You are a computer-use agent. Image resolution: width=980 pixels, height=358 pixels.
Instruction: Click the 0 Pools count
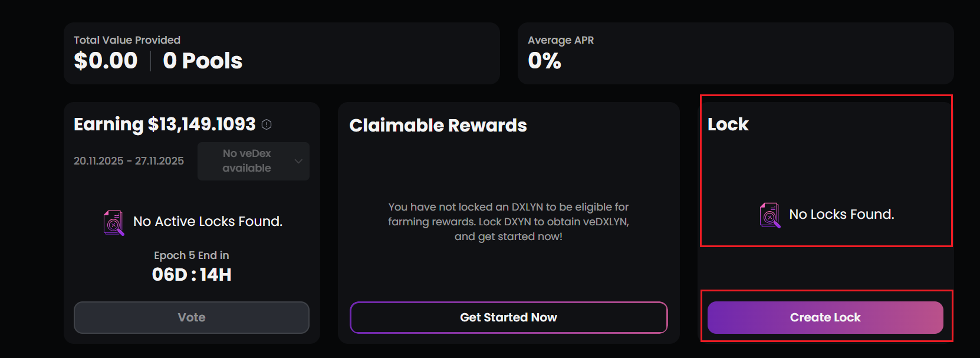pyautogui.click(x=202, y=61)
